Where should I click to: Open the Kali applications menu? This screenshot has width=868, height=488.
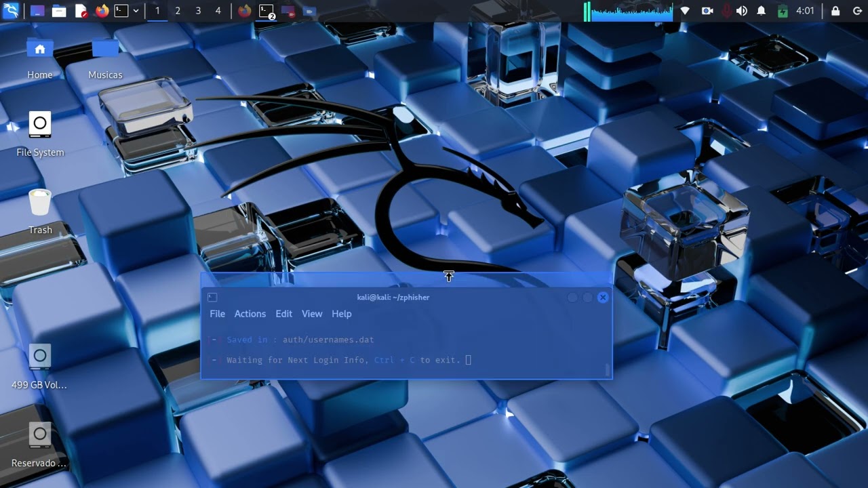click(11, 11)
